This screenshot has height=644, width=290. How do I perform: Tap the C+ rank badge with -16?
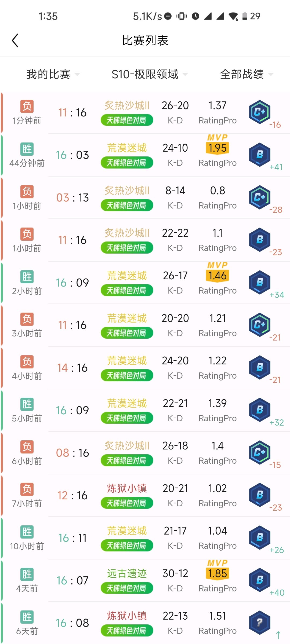point(260,112)
